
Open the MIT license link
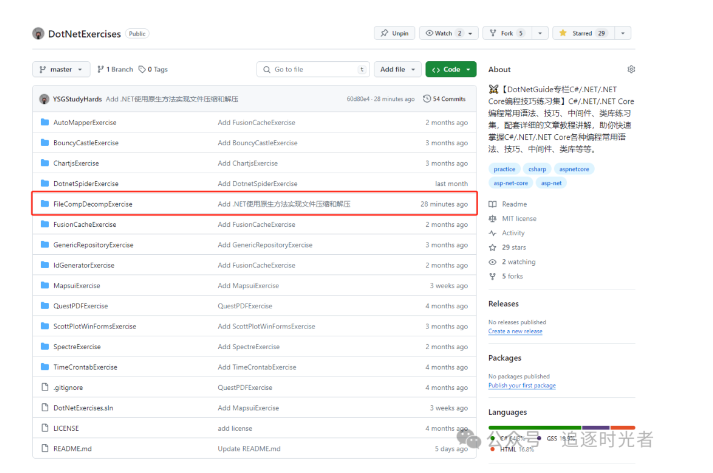[x=512, y=219]
